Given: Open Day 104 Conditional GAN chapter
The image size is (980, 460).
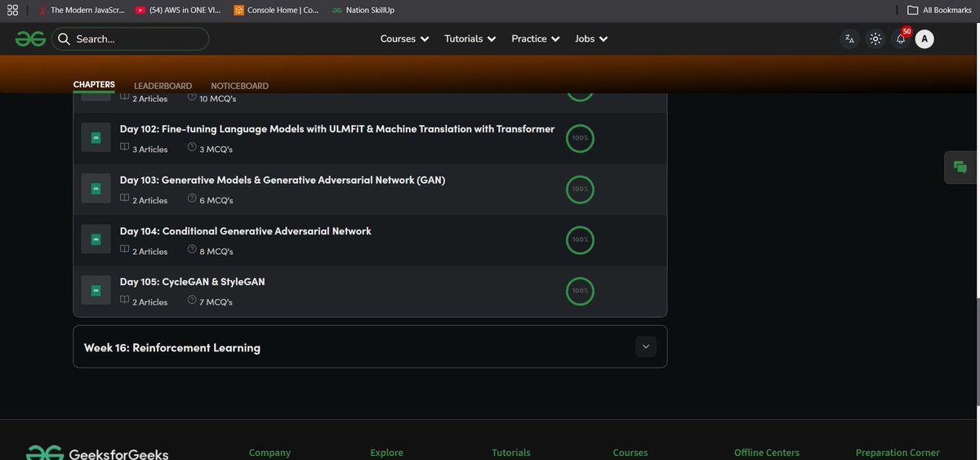Looking at the screenshot, I should tap(246, 231).
